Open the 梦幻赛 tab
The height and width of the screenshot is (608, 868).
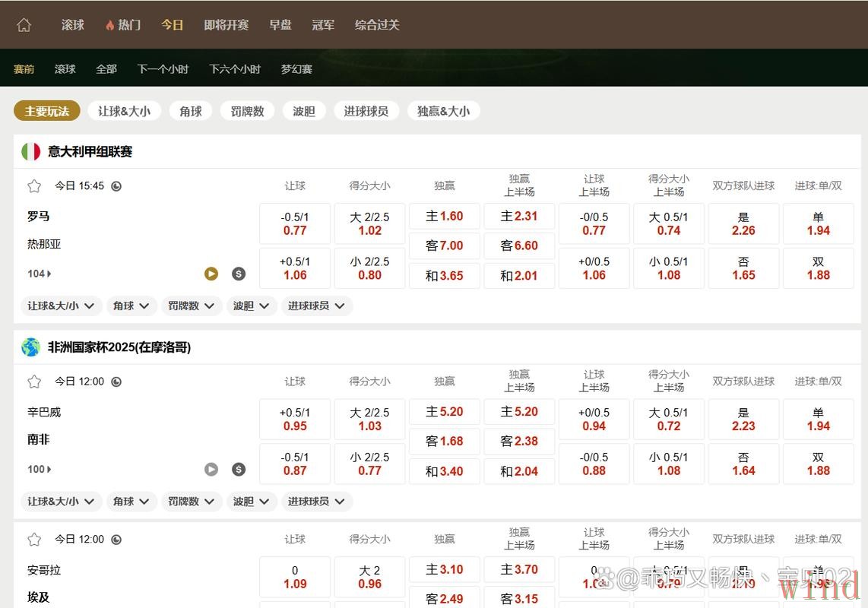[296, 69]
